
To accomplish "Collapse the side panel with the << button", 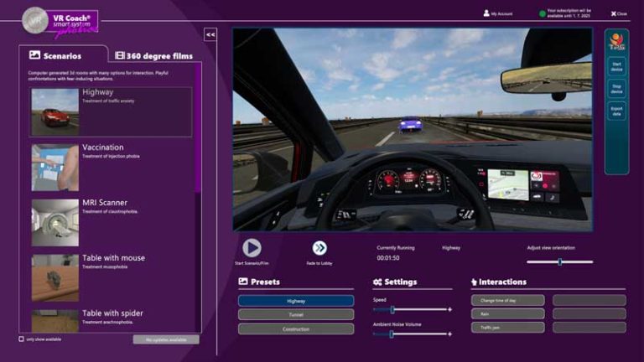I will click(x=210, y=35).
